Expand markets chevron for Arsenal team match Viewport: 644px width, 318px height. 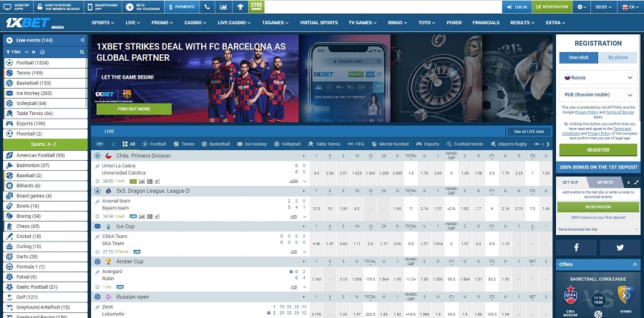[305, 217]
